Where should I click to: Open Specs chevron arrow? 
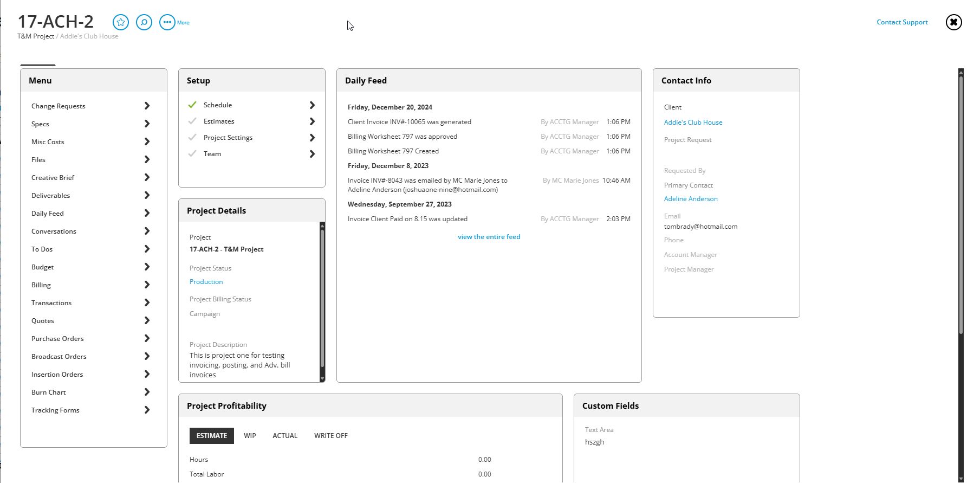[x=147, y=124]
